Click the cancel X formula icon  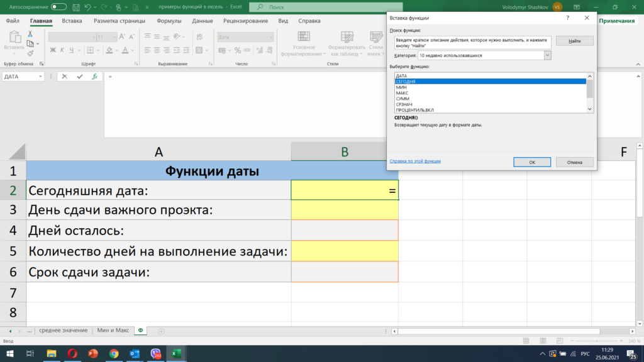(x=65, y=76)
